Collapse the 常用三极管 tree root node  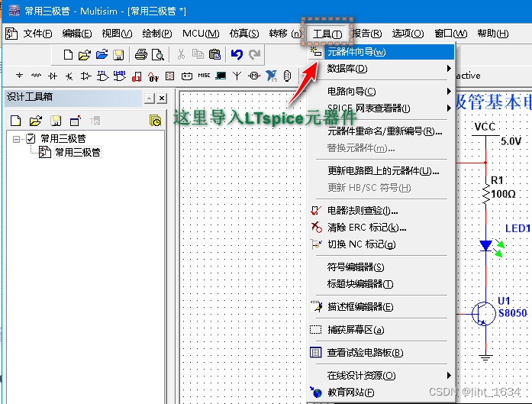[x=16, y=139]
